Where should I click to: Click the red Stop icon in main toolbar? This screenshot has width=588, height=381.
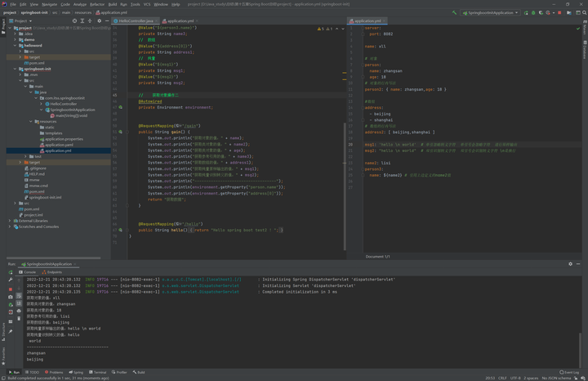click(559, 12)
